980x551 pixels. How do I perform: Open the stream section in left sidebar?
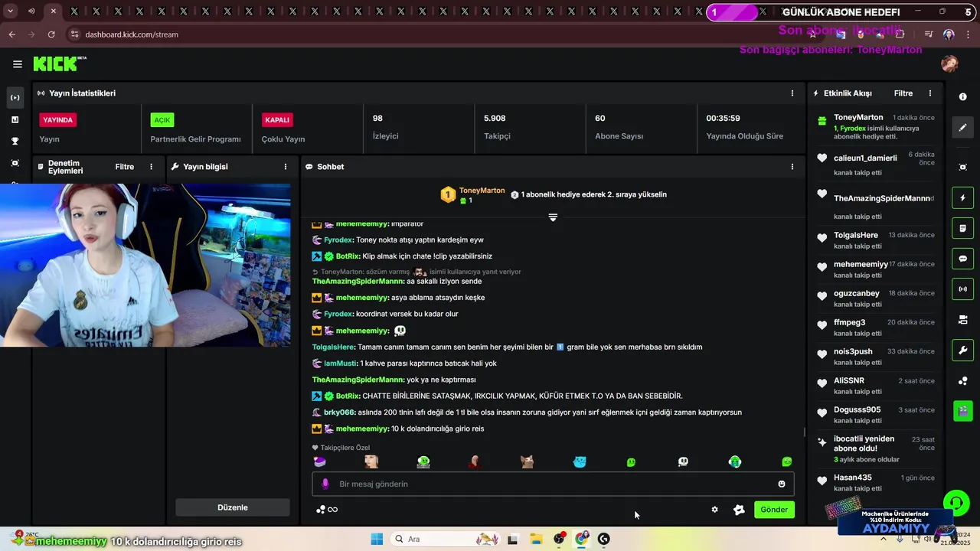coord(15,97)
